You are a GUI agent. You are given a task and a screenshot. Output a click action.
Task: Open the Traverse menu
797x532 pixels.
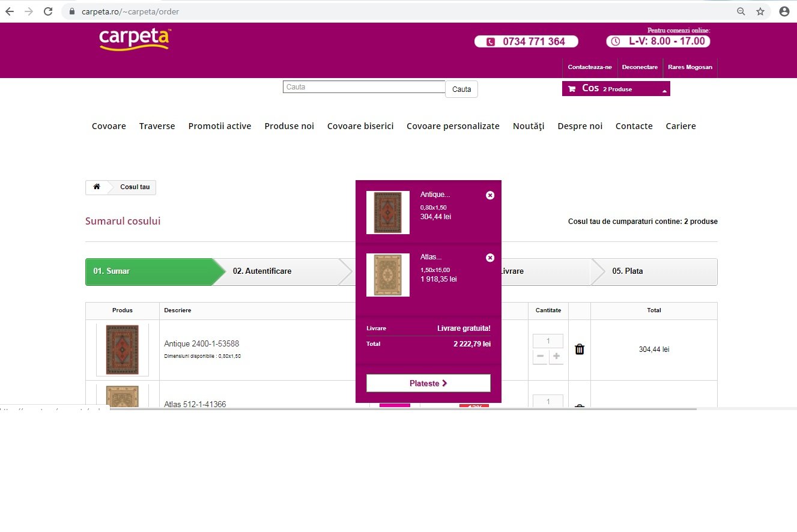pos(157,126)
